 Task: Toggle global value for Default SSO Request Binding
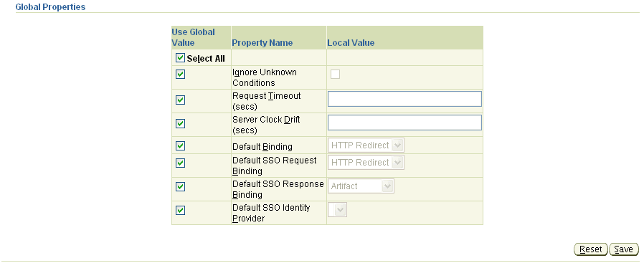(180, 163)
